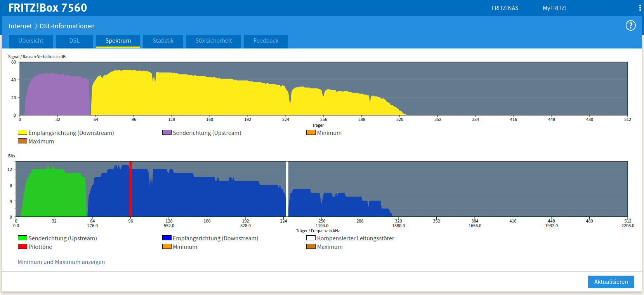This screenshot has width=644, height=295.
Task: Click the FRITZ!Box 7560 logo title
Action: 48,8
